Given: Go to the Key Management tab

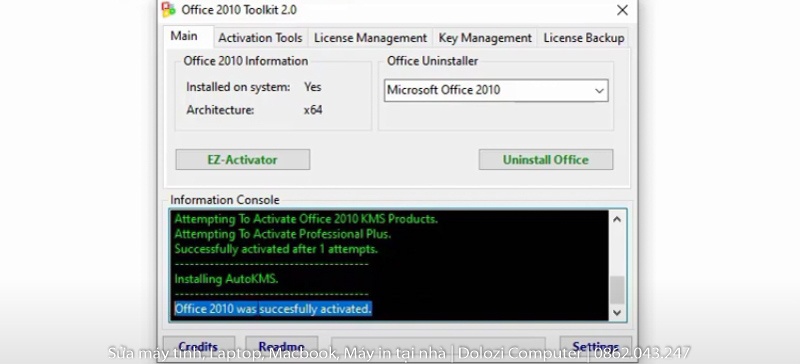Looking at the screenshot, I should click(485, 38).
